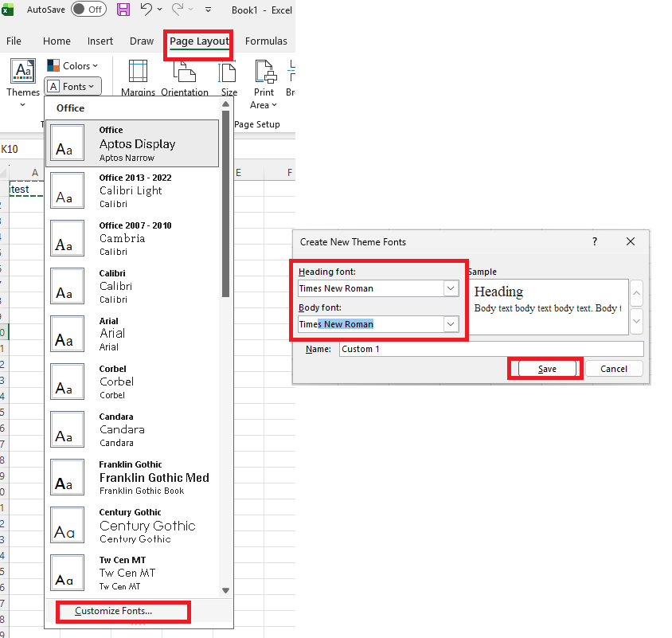Click font list scroll down arrow
The width and height of the screenshot is (672, 638).
tap(226, 590)
